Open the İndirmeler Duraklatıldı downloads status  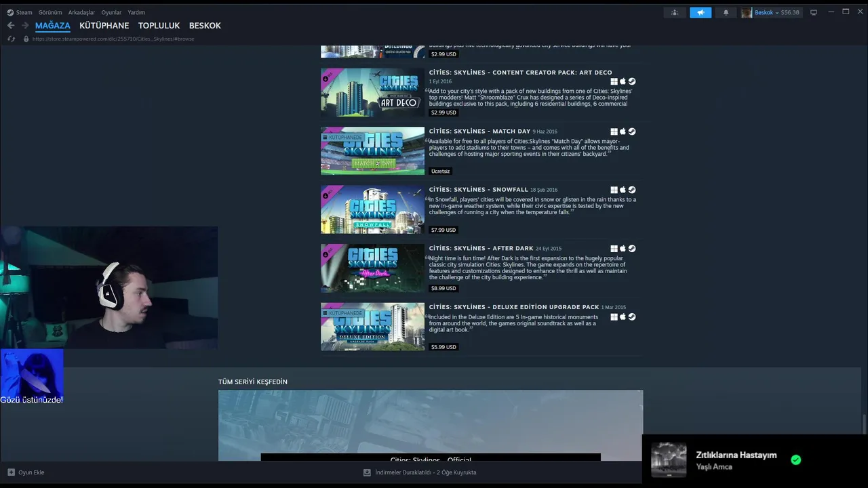pos(420,472)
